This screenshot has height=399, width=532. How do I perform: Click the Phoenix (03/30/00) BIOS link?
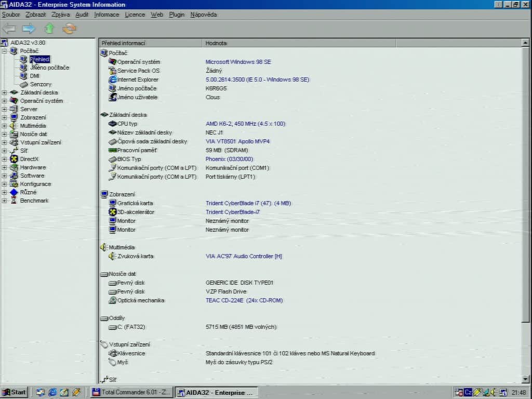[229, 159]
